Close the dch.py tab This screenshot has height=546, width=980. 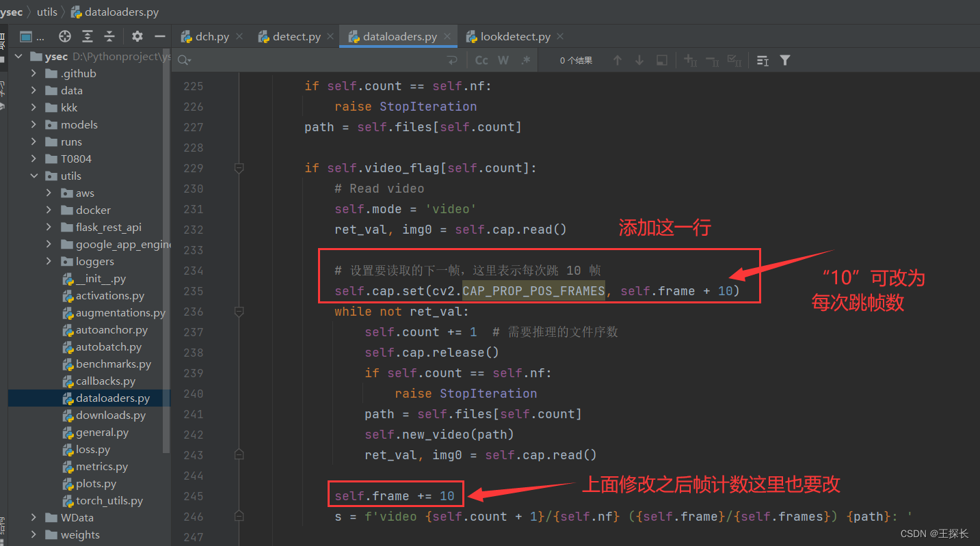239,36
